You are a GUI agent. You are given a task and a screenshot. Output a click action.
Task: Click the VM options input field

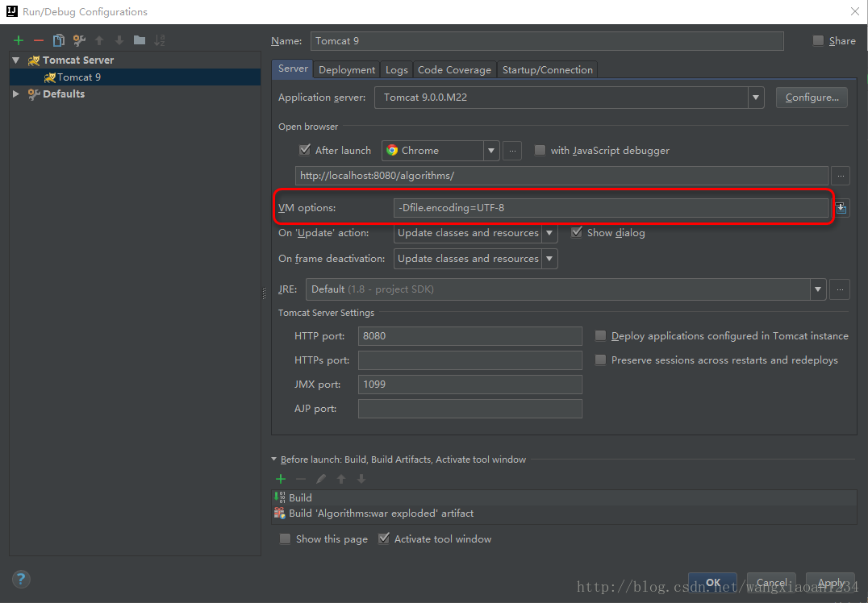(x=611, y=208)
